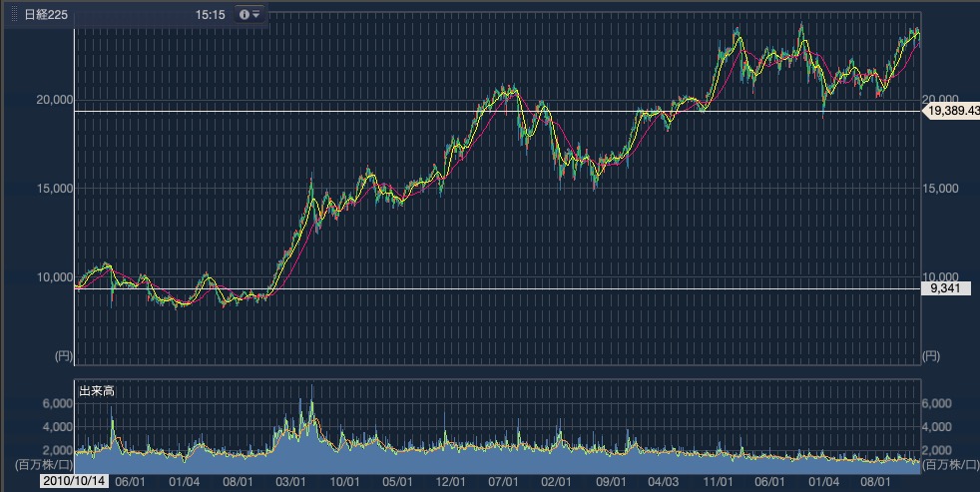Expand the dropdown arrow beside the info icon

[256, 14]
